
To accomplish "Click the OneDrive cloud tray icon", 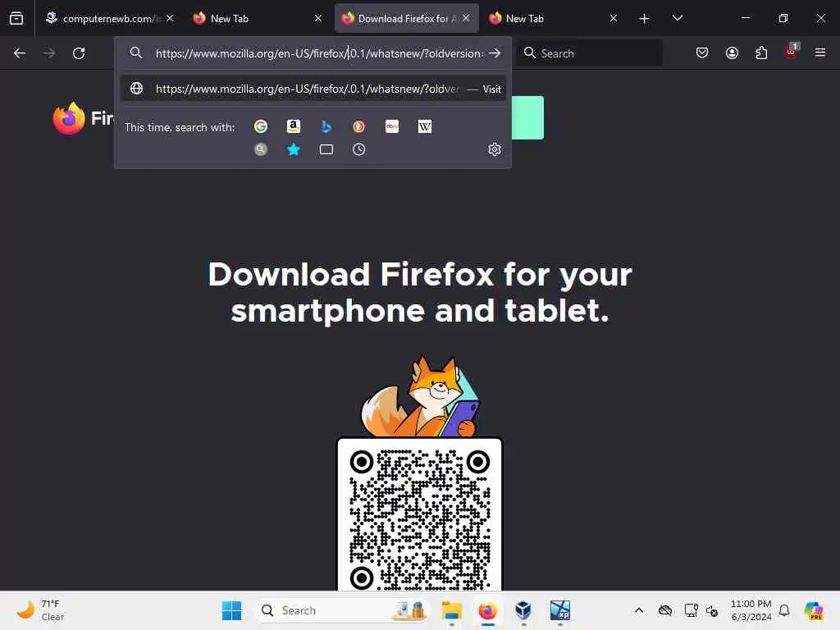I will point(665,610).
